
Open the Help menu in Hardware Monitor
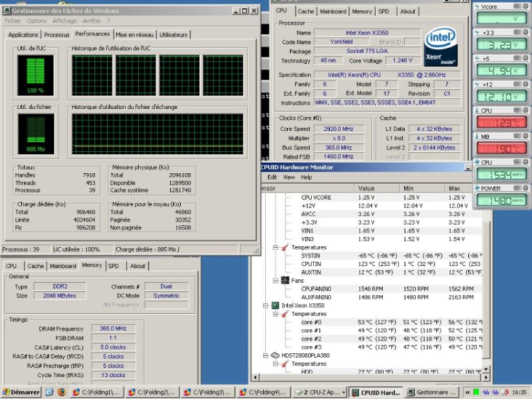306,177
